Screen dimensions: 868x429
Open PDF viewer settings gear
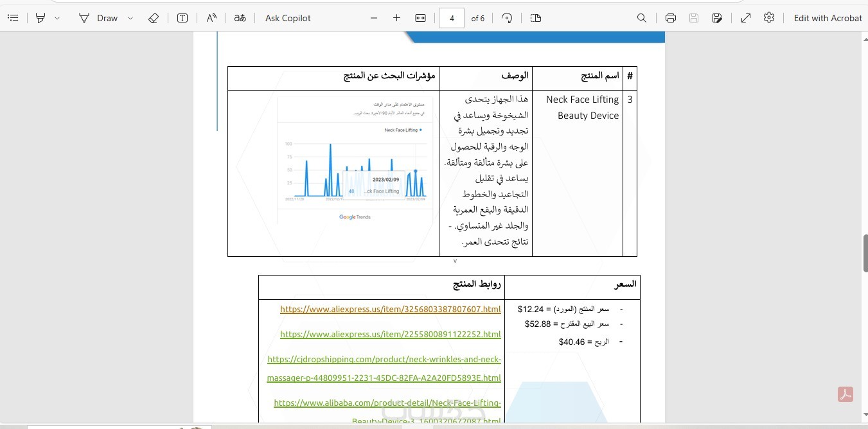point(769,18)
